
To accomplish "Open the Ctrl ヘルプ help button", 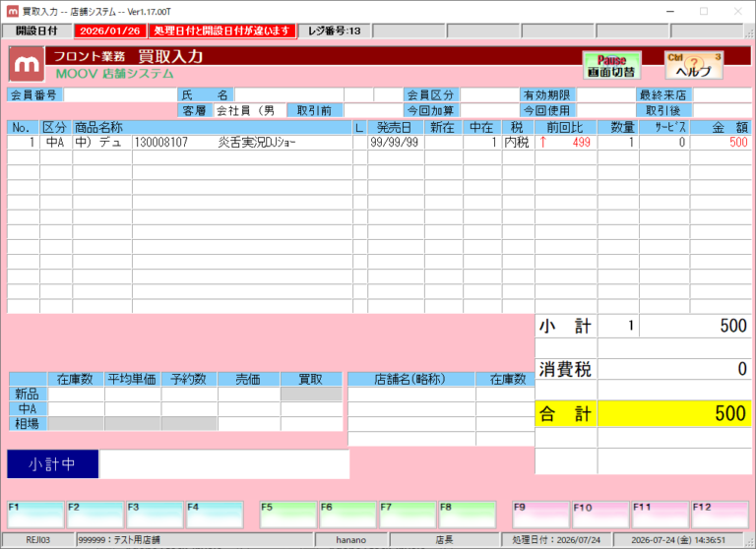I will (694, 66).
